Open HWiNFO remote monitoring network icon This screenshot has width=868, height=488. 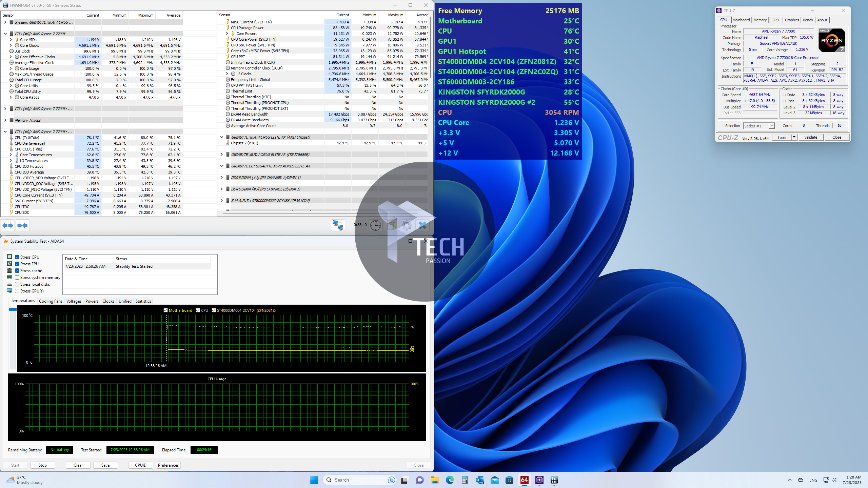[338, 225]
